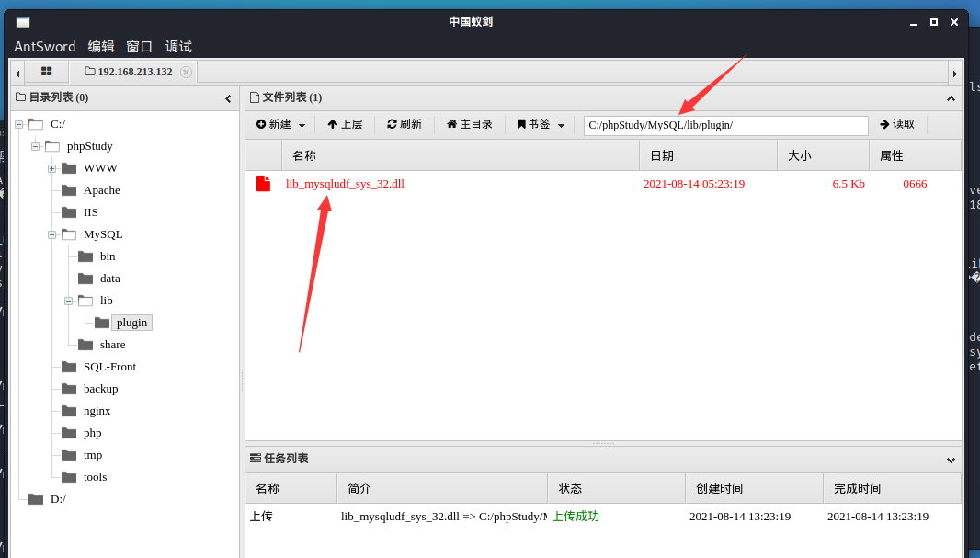Select the plugin folder icon
Image resolution: width=980 pixels, height=558 pixels.
[102, 323]
